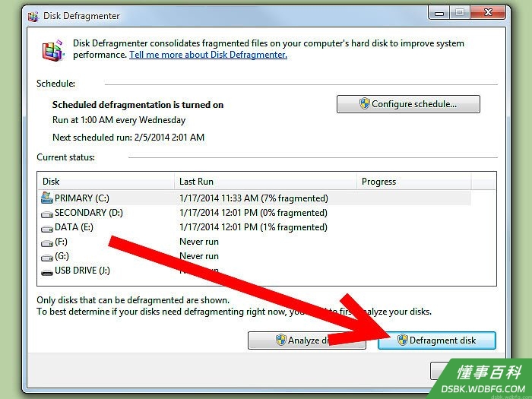532x399 pixels.
Task: Select the USB DRIVE (J:) entry
Action: point(255,271)
